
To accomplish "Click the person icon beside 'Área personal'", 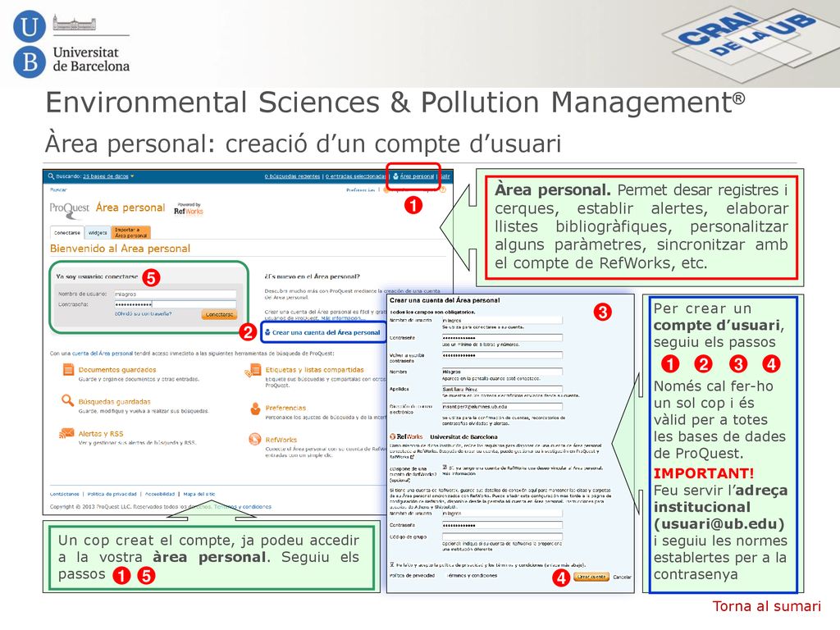I will coord(396,176).
